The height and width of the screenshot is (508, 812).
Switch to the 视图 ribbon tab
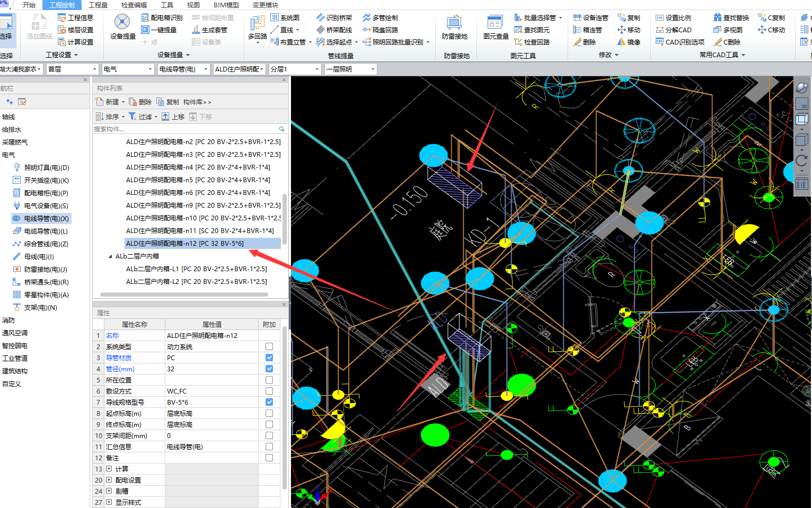(193, 5)
